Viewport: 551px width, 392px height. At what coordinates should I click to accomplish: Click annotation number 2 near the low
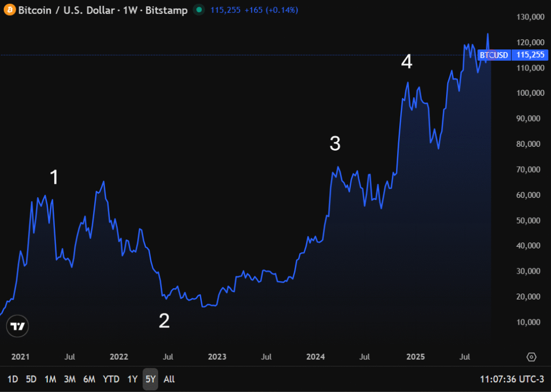tap(164, 321)
